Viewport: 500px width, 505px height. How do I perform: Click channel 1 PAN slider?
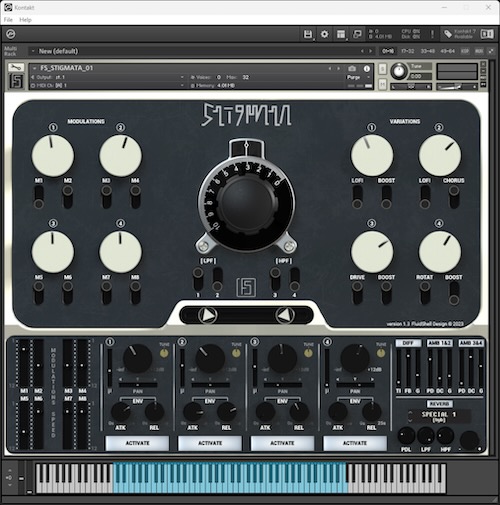138,385
